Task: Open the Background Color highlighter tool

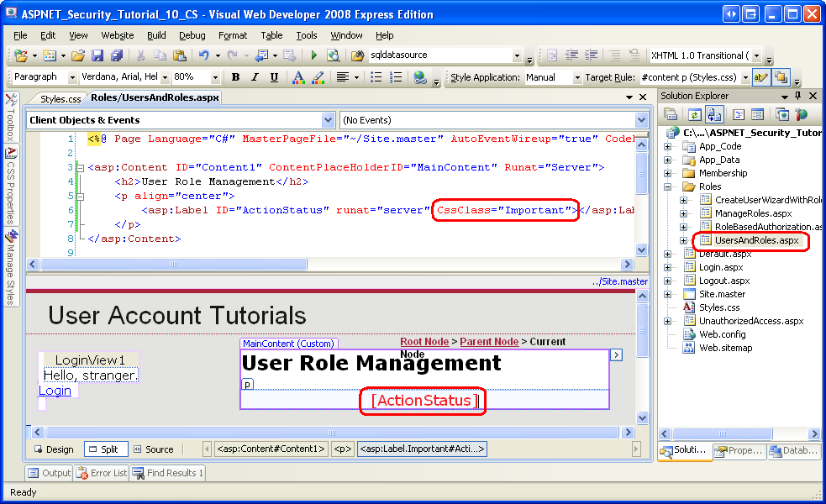Action: [318, 77]
